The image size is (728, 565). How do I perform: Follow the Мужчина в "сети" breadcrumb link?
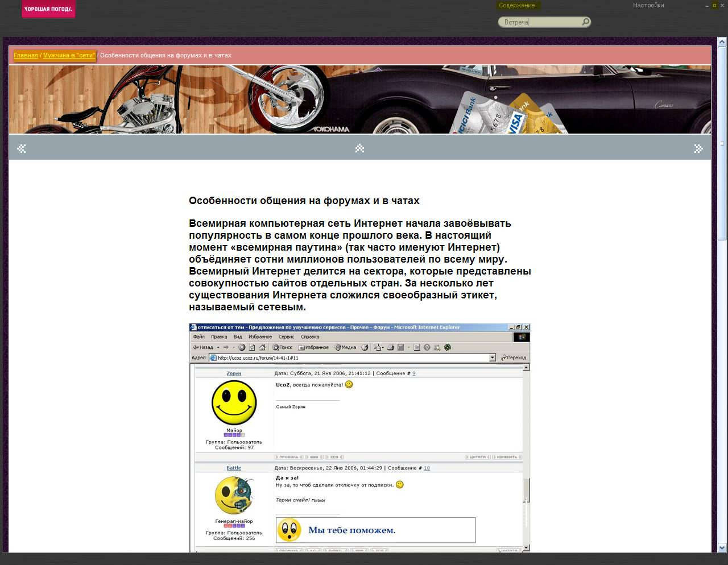(69, 55)
